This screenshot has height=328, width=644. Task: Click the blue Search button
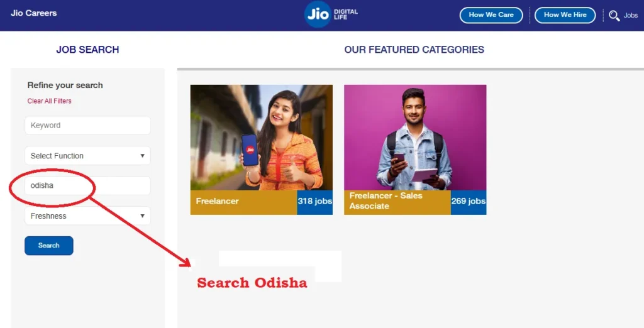[x=49, y=246]
